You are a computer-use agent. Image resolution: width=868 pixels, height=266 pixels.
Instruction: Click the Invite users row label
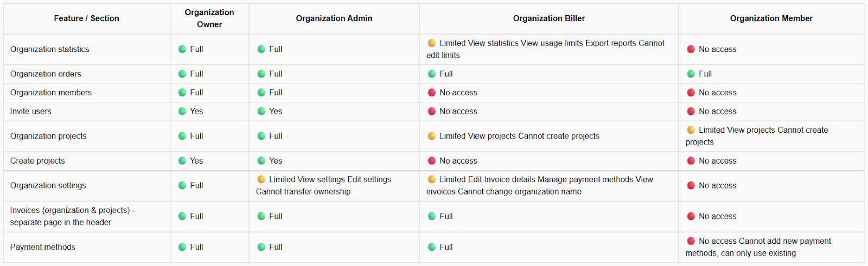(31, 111)
